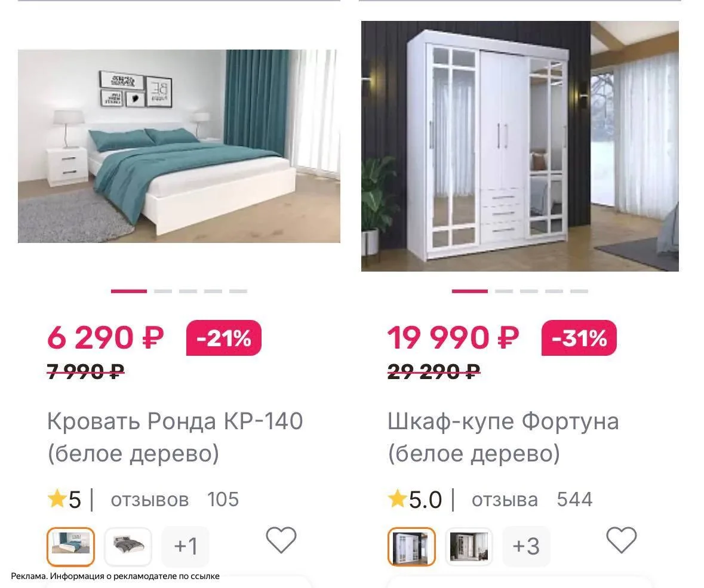Screen dimensions: 704x588
Task: View 544 отзыва for the wardrobe
Action: point(532,500)
